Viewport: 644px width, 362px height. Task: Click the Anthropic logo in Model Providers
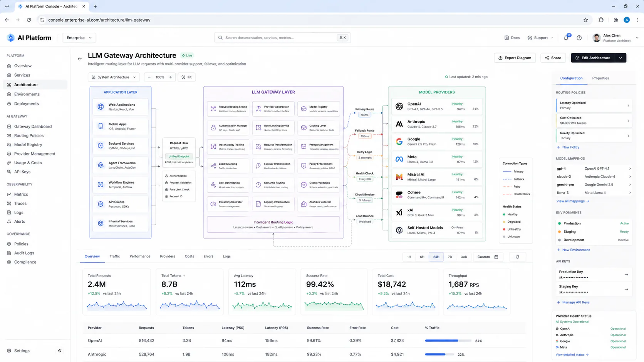point(399,124)
